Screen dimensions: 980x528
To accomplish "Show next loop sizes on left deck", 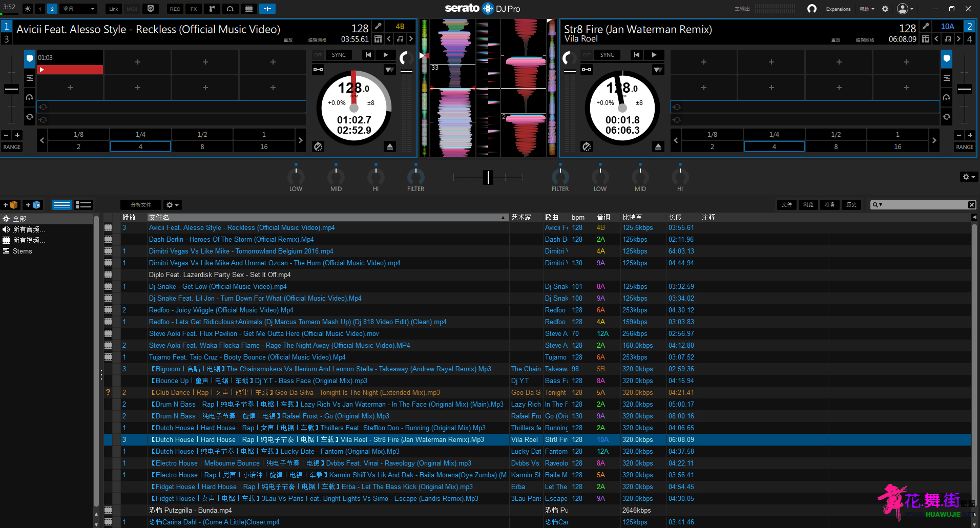I will point(301,140).
